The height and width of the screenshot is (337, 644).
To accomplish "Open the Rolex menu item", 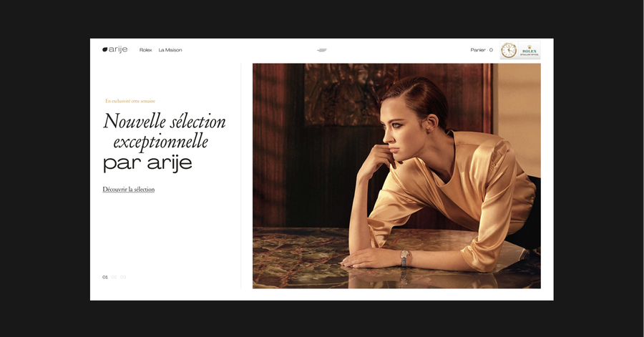I will [x=145, y=50].
